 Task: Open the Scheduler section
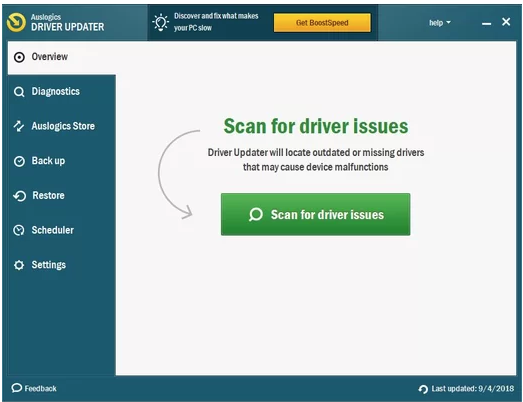62,230
